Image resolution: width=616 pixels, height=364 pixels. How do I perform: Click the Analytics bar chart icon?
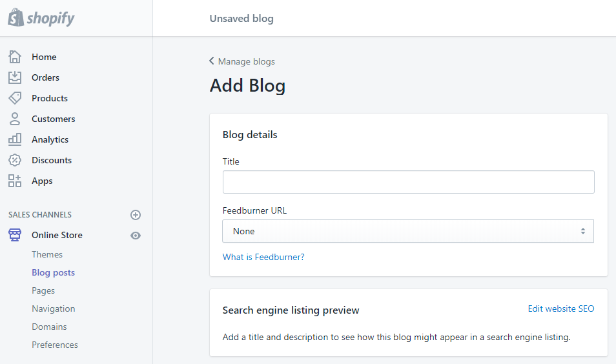(x=15, y=139)
